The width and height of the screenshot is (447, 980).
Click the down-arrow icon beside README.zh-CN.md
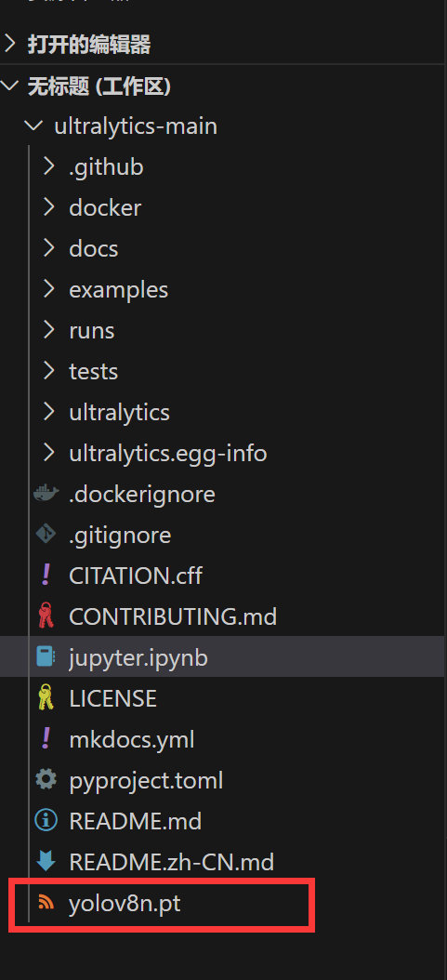point(46,861)
